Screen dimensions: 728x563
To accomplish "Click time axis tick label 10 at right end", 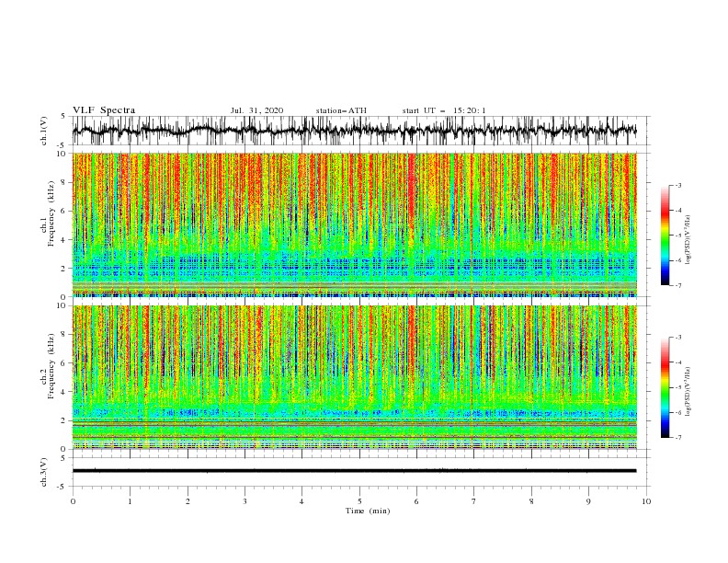I will (646, 501).
